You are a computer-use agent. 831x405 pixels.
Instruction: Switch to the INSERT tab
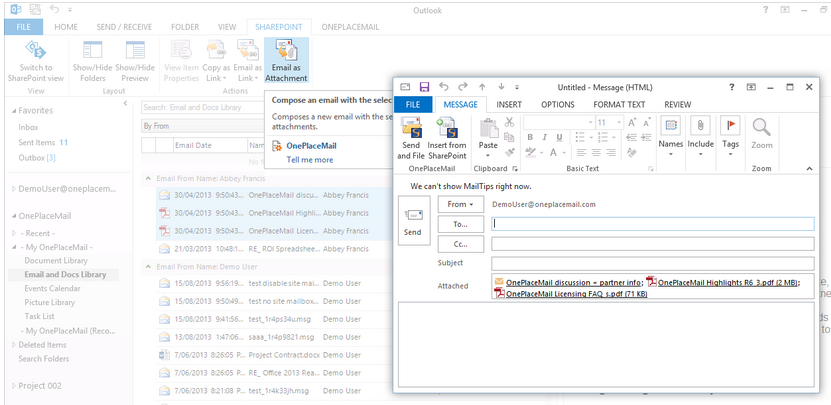tap(508, 104)
